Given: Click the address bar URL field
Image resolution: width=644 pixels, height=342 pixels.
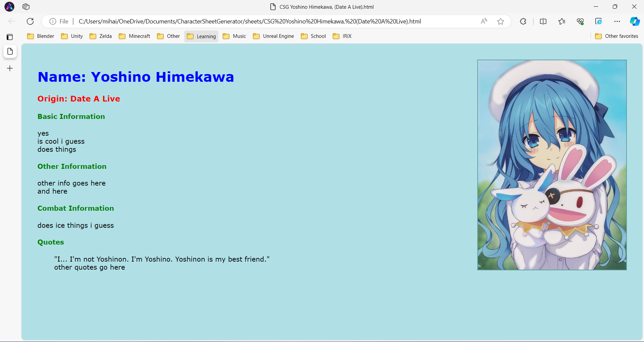Looking at the screenshot, I should [250, 21].
